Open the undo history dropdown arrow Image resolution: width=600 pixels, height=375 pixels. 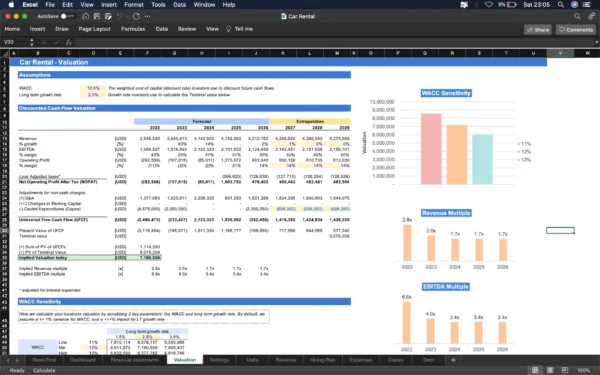click(x=127, y=16)
